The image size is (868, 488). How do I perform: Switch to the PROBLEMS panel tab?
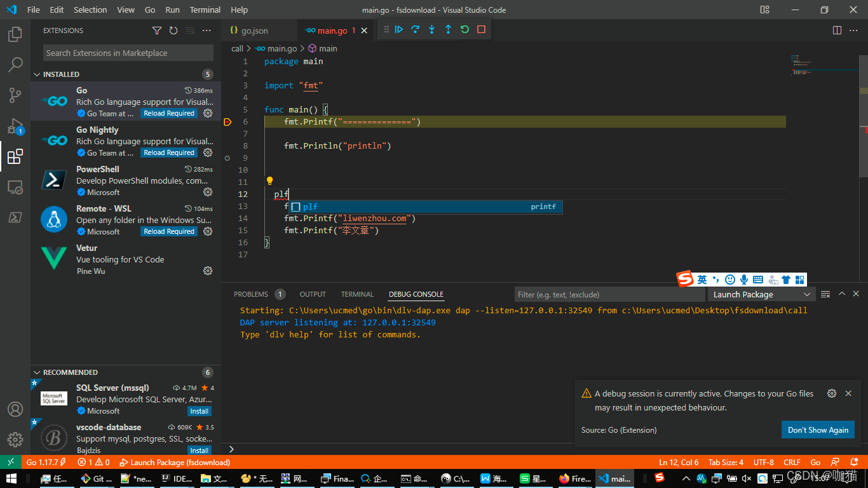coord(251,294)
